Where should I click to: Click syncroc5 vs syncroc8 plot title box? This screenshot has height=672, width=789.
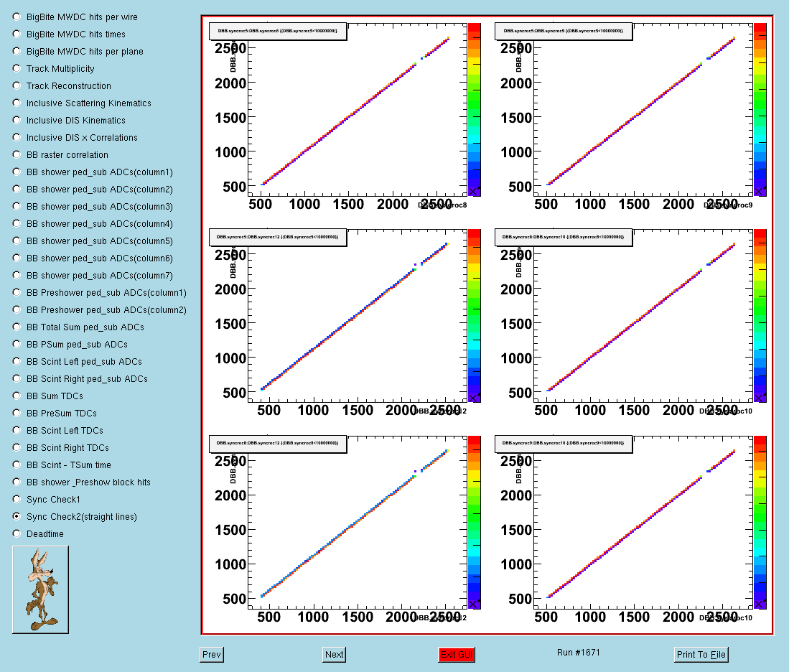pos(278,31)
